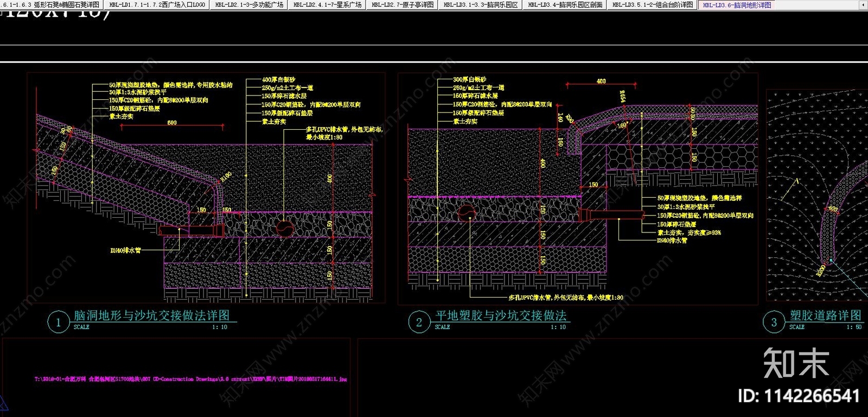Click the detail number 1 circle

(x=58, y=322)
